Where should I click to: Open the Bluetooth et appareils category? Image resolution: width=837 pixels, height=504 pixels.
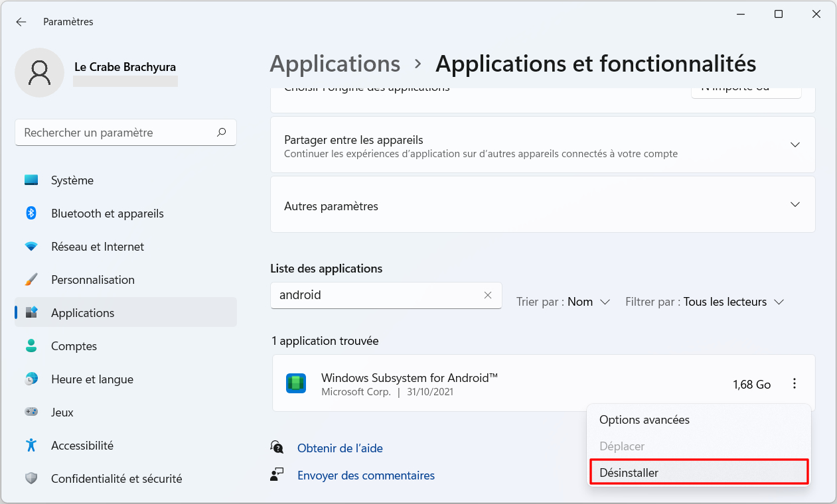point(125,214)
